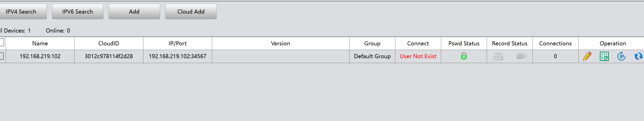Open the Cloud Add dialog
The height and width of the screenshot is (121, 644).
point(191,12)
